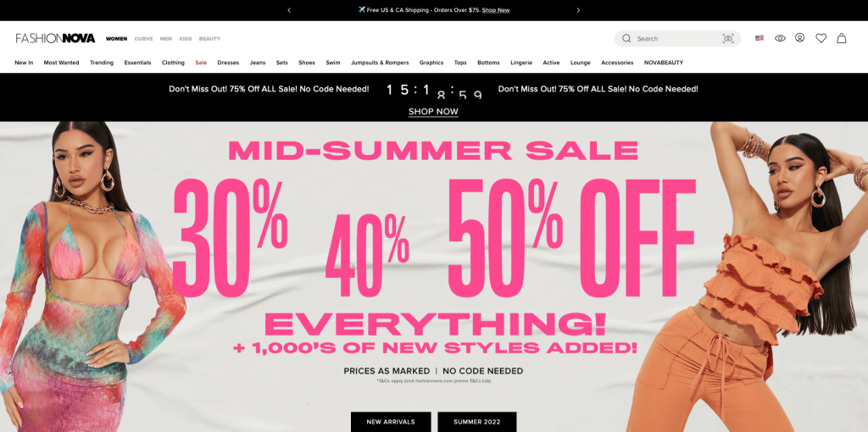Click the Summer 2022 button
This screenshot has height=432, width=868.
click(477, 422)
